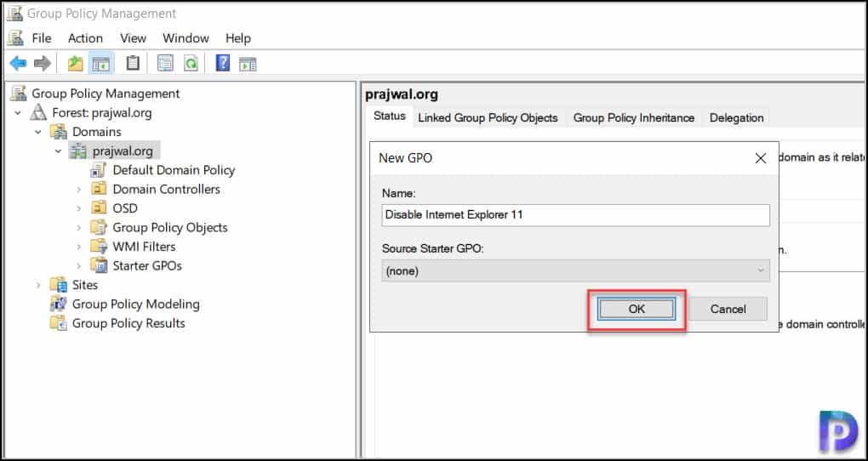
Task: Switch to Linked Group Policy Objects tab
Action: tap(488, 118)
